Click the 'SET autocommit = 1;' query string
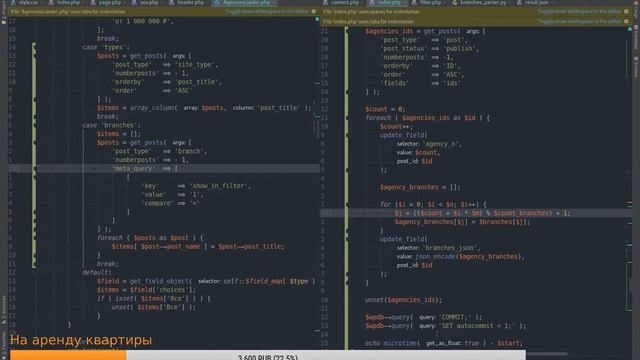640x360 pixels. click(477, 326)
